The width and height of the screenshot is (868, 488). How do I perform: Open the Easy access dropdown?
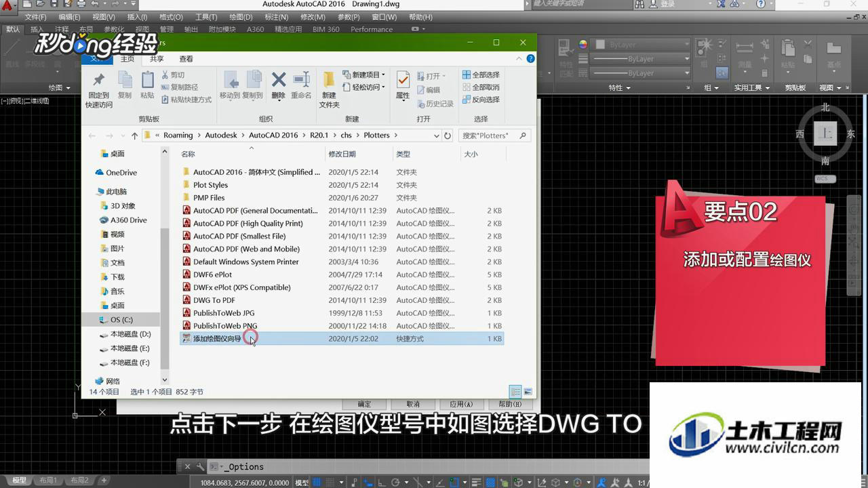(x=364, y=87)
